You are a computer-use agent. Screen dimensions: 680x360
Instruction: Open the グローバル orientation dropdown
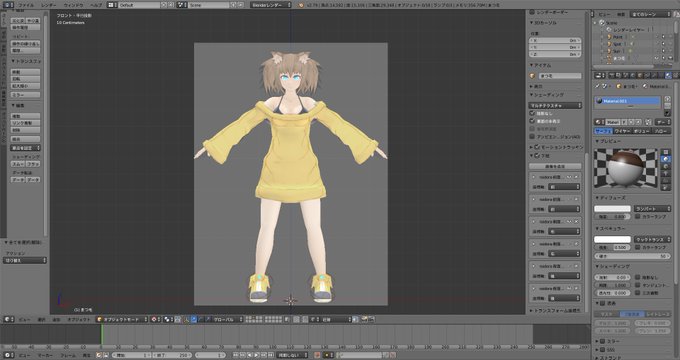point(227,319)
